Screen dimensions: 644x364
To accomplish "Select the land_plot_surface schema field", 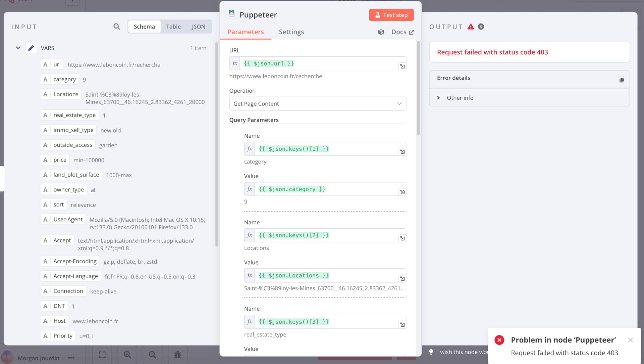I will pos(71,175).
